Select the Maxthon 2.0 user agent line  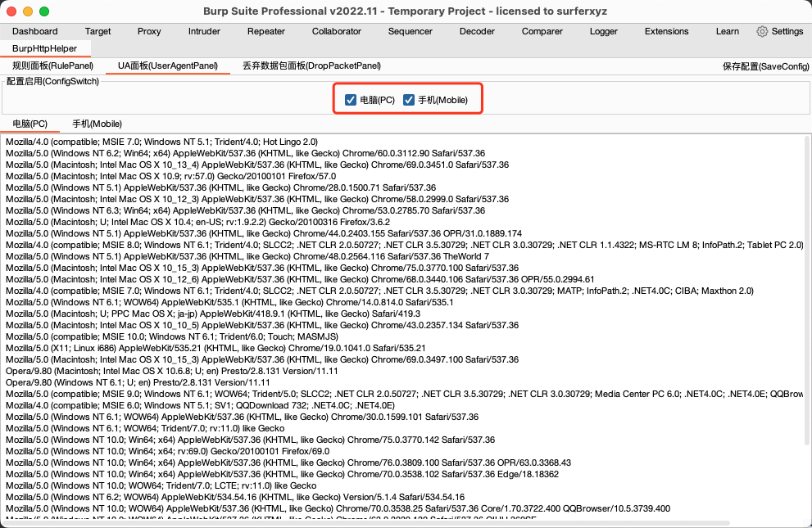coord(379,291)
